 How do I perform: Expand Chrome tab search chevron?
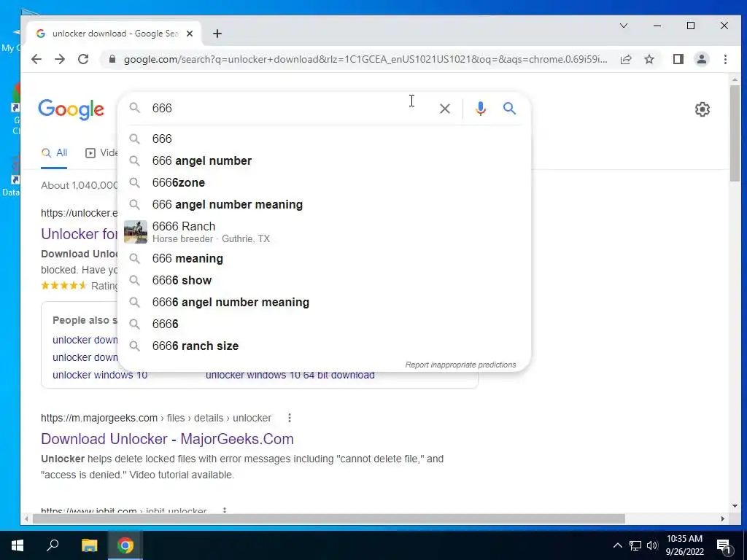[623, 26]
